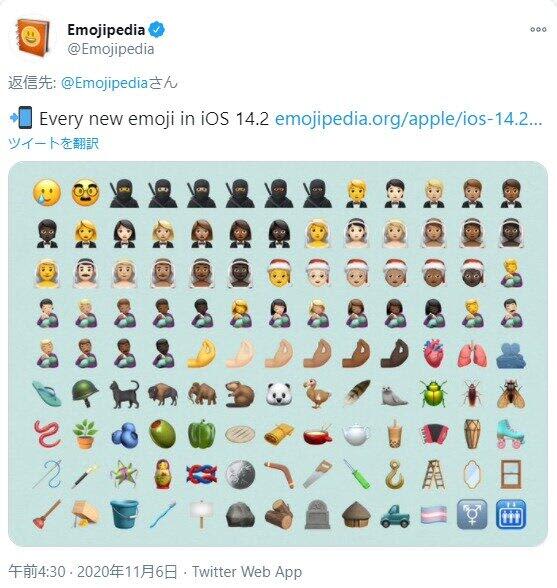557x588 pixels.
Task: Click the blue verified badge
Action: click(158, 30)
